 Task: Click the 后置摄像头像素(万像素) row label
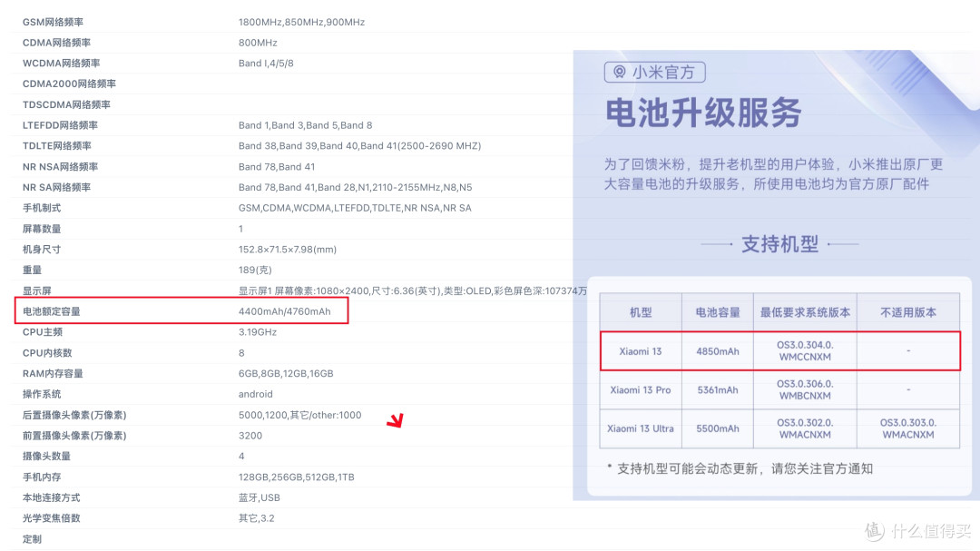[x=74, y=415]
